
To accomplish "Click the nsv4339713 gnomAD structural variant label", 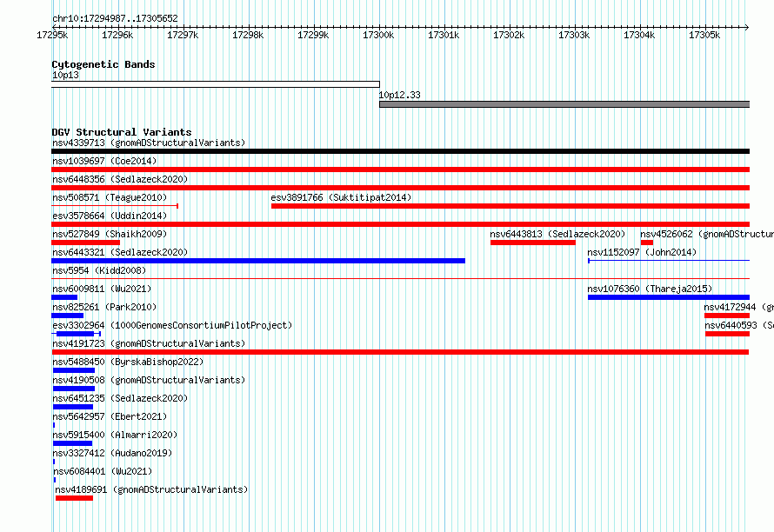I will (149, 143).
